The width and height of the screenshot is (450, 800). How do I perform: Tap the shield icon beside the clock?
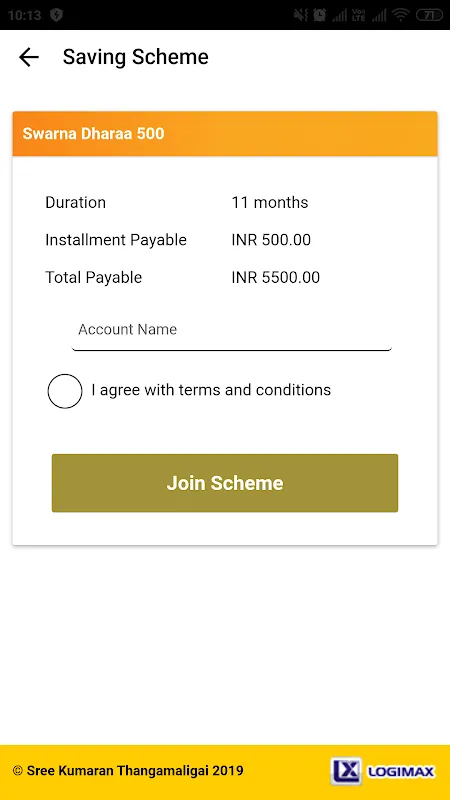pos(56,15)
